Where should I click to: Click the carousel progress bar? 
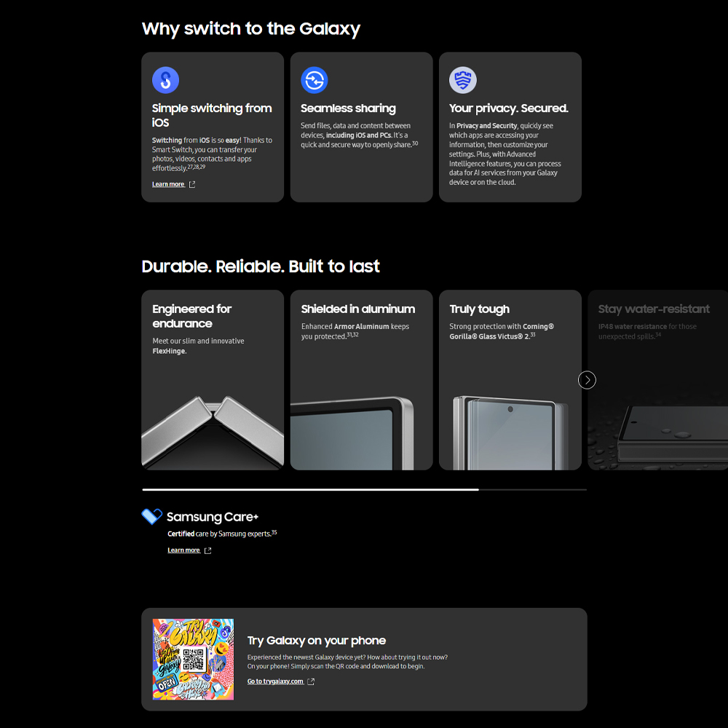pos(364,490)
